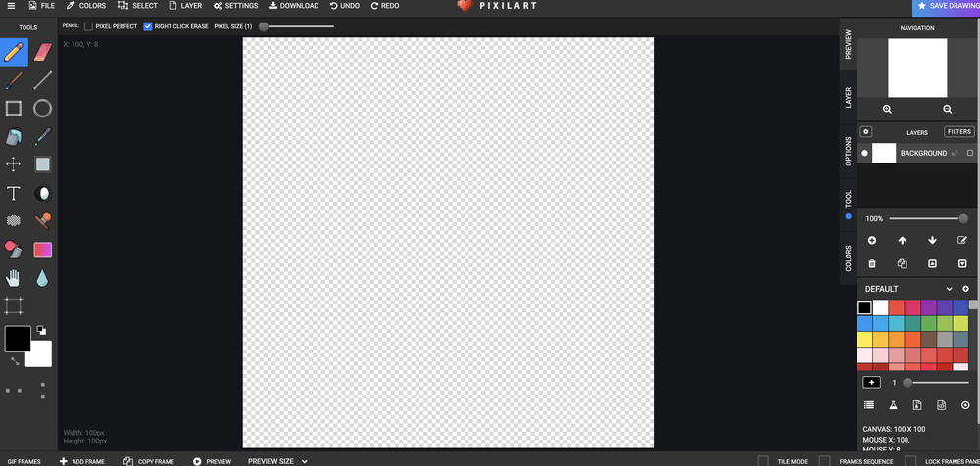Select the Eyedropper color picker tool
This screenshot has height=466, width=980.
[x=42, y=137]
